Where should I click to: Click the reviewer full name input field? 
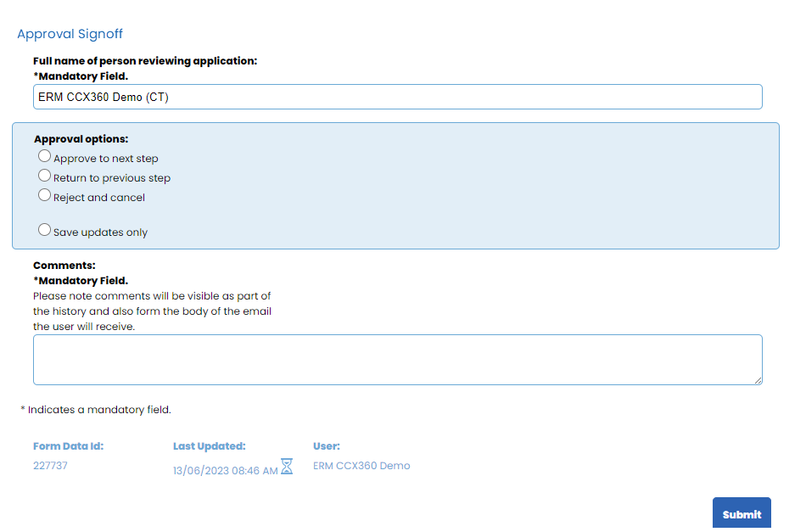(397, 97)
